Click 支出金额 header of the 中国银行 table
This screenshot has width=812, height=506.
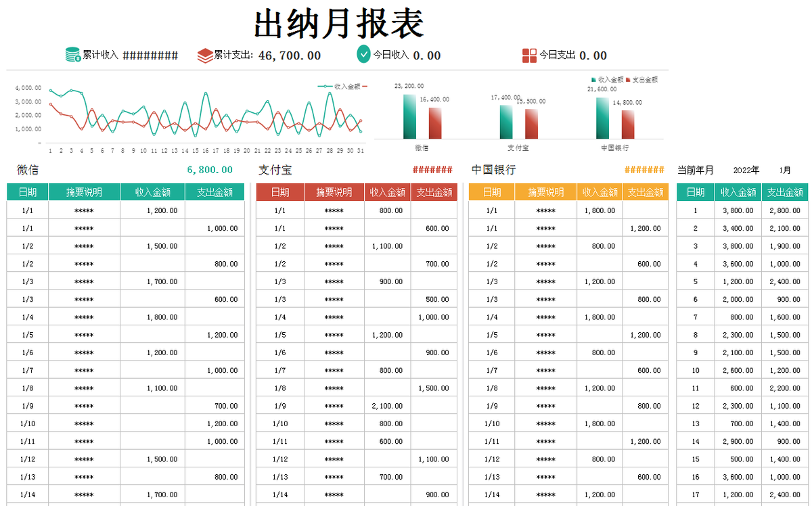[645, 192]
